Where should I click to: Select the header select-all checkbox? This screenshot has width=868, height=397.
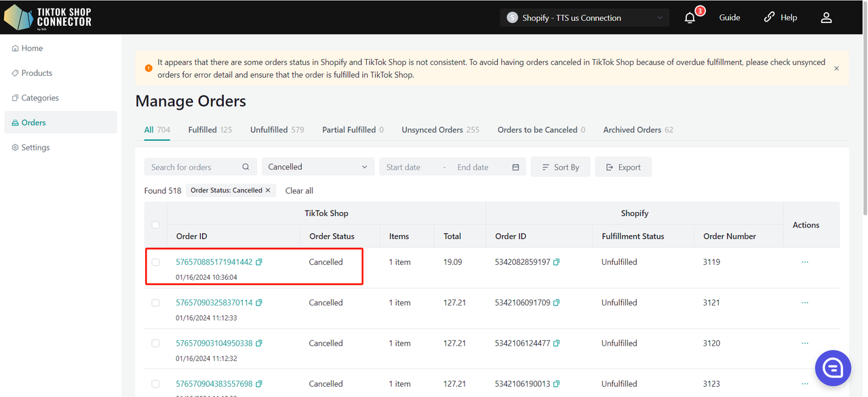pos(156,225)
